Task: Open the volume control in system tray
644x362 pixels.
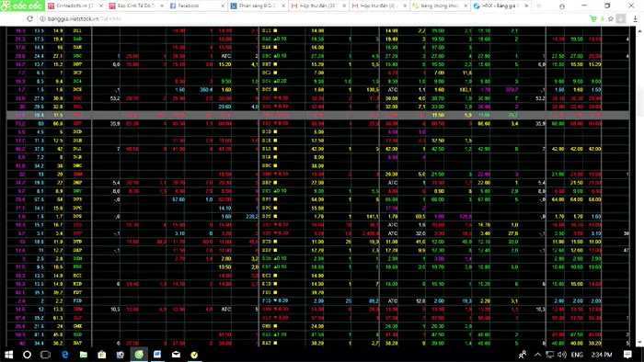Action: tap(562, 355)
